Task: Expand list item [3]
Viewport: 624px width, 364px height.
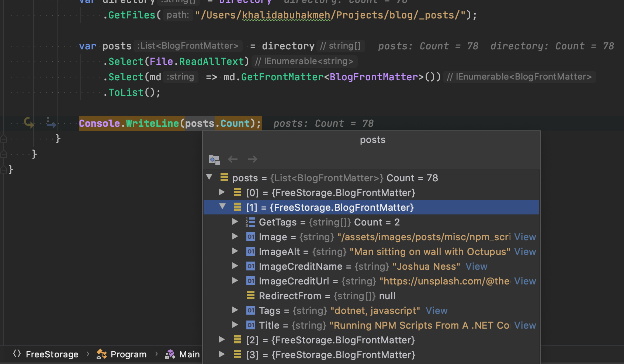Action: coord(222,354)
